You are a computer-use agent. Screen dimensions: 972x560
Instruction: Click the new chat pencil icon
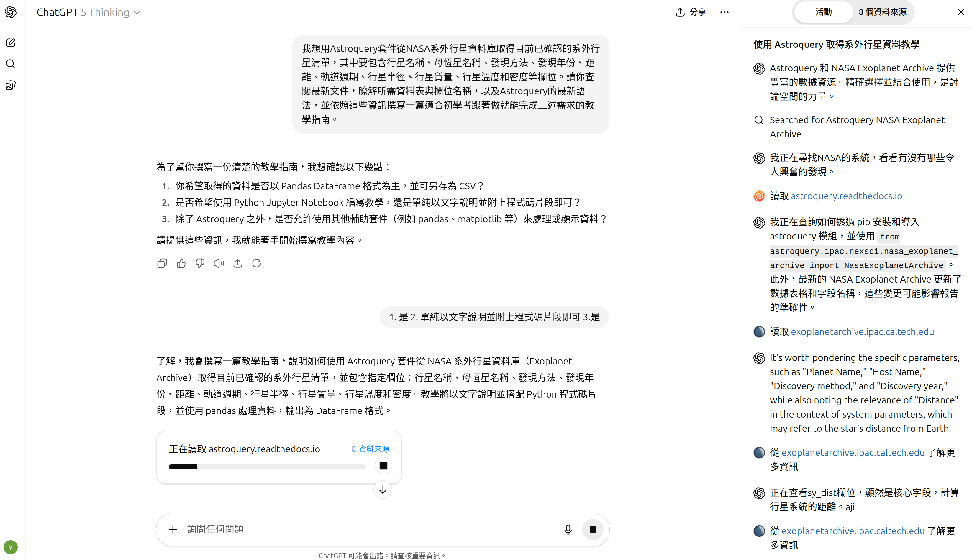(10, 42)
